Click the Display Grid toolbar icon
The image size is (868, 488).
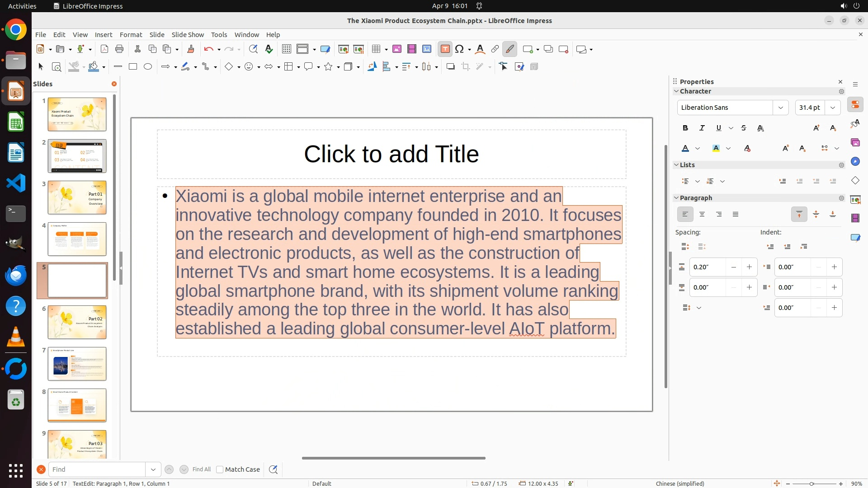pos(286,49)
